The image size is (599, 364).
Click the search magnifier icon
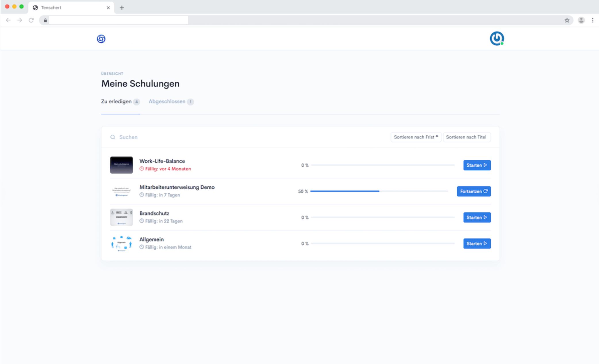click(x=113, y=137)
